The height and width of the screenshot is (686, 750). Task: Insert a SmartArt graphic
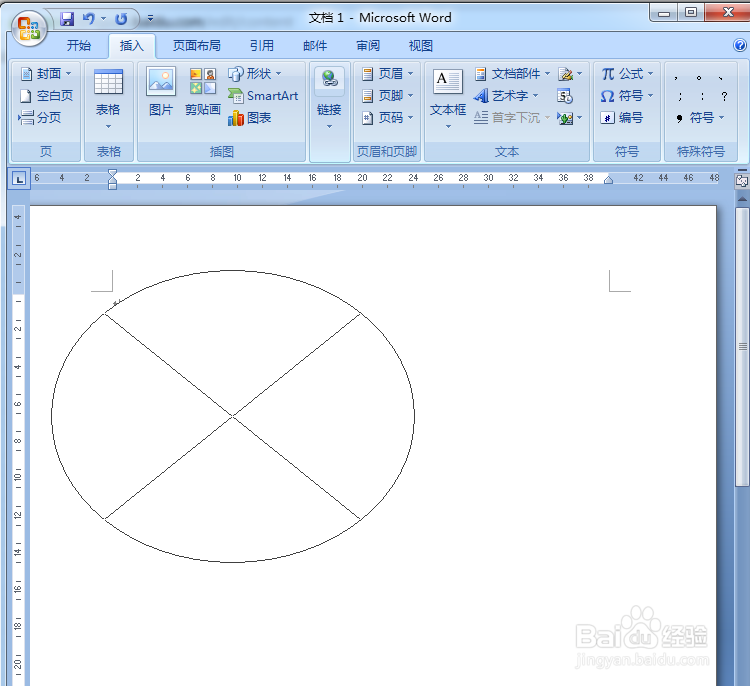click(x=263, y=96)
